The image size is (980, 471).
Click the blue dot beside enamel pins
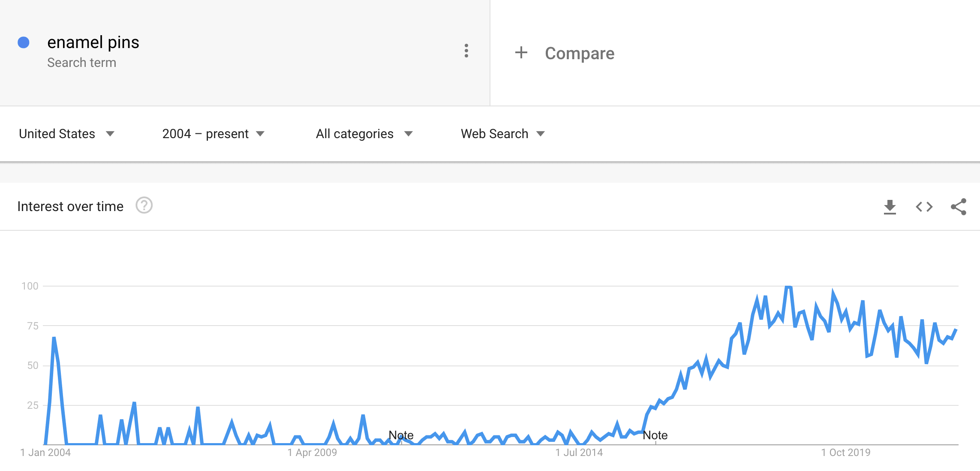[x=24, y=42]
